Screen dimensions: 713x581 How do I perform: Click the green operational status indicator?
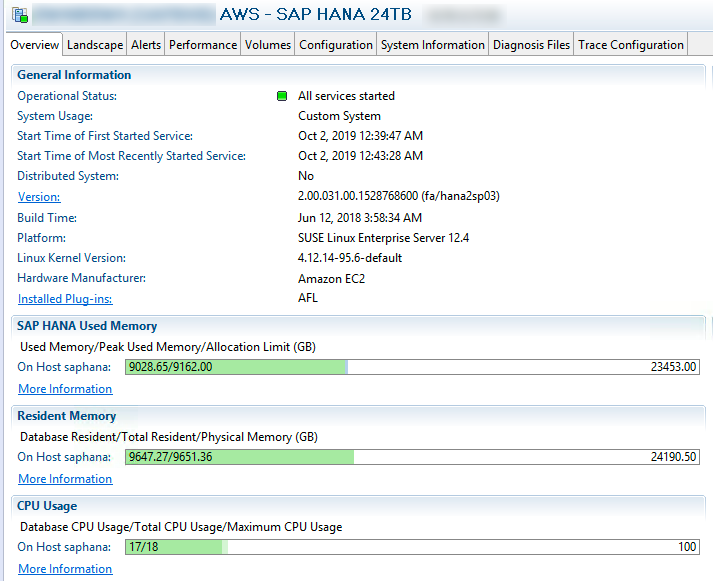coord(282,97)
